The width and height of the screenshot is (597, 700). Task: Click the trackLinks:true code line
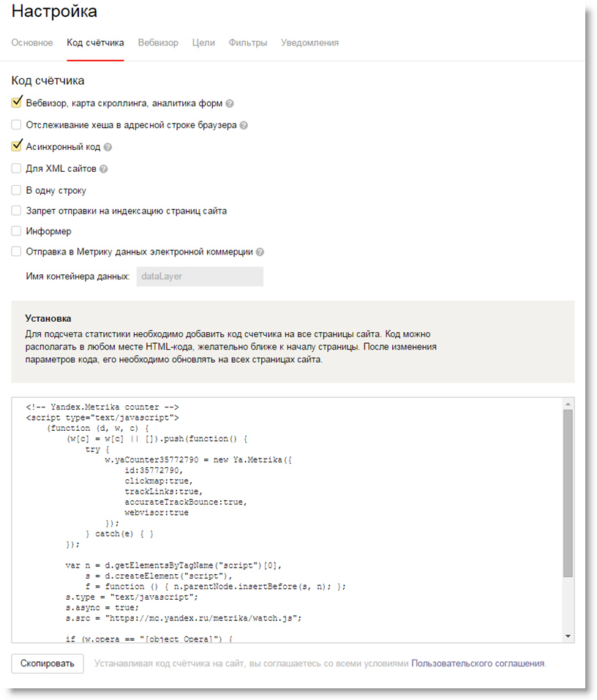tap(164, 492)
